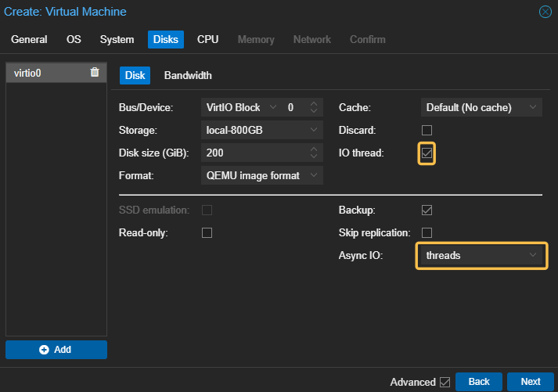Click the Back button
The width and height of the screenshot is (558, 392).
[479, 382]
